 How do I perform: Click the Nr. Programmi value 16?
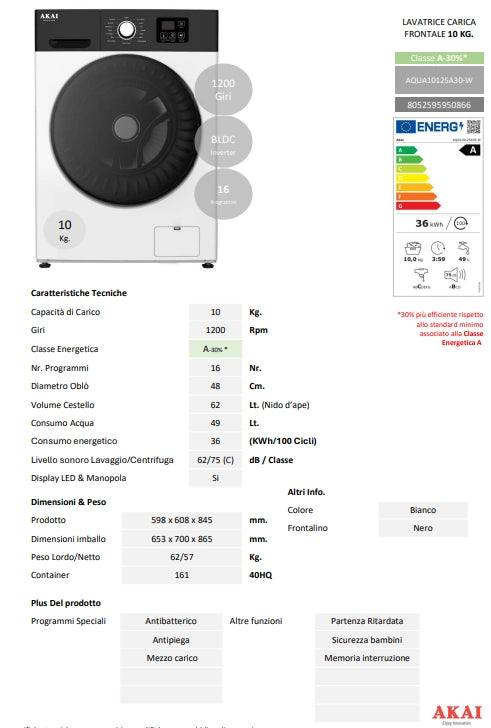click(215, 368)
